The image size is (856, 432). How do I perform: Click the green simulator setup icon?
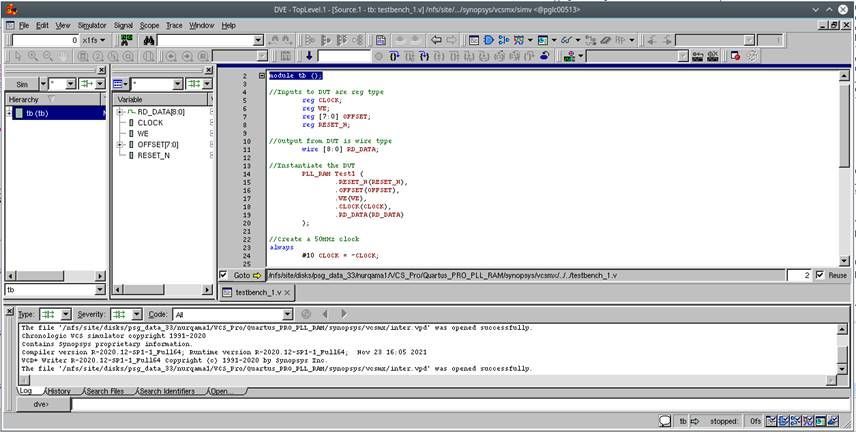coord(126,40)
